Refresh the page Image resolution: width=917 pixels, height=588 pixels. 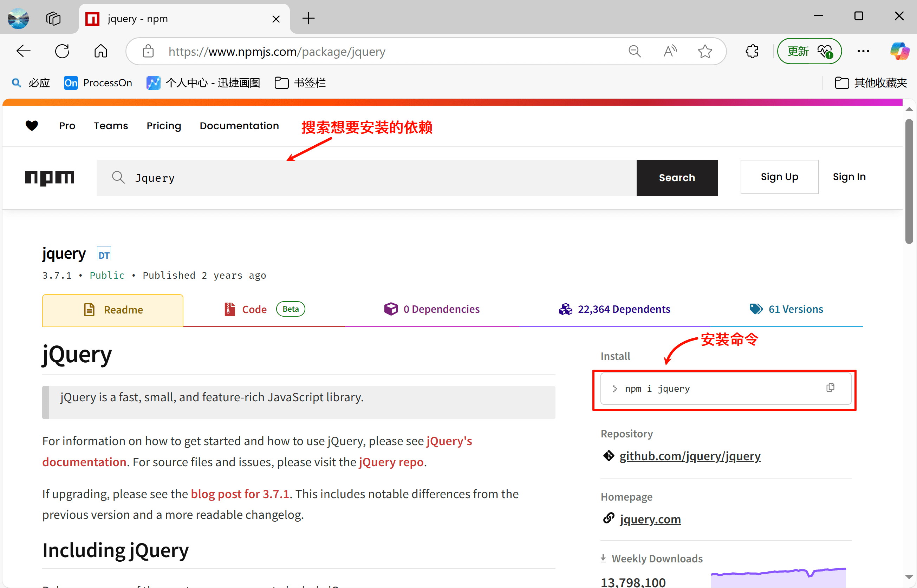62,51
